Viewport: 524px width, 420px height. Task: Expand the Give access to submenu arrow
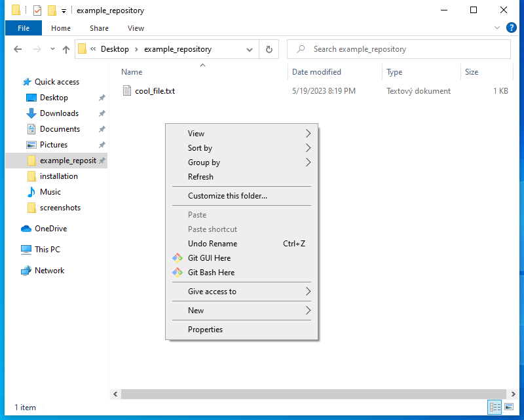[308, 292]
